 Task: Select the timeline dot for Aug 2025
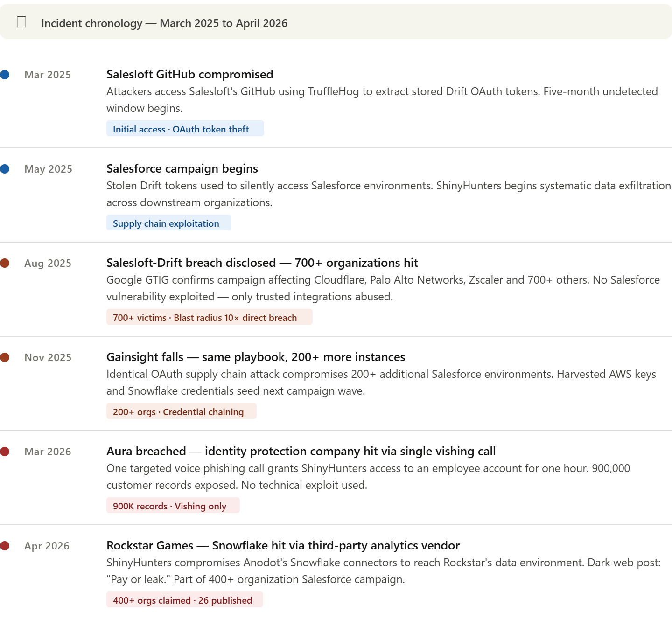[5, 263]
